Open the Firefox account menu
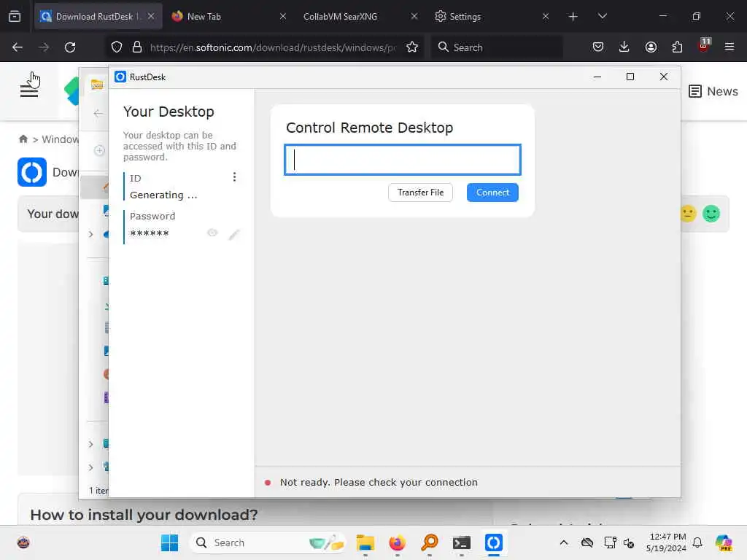 [651, 47]
